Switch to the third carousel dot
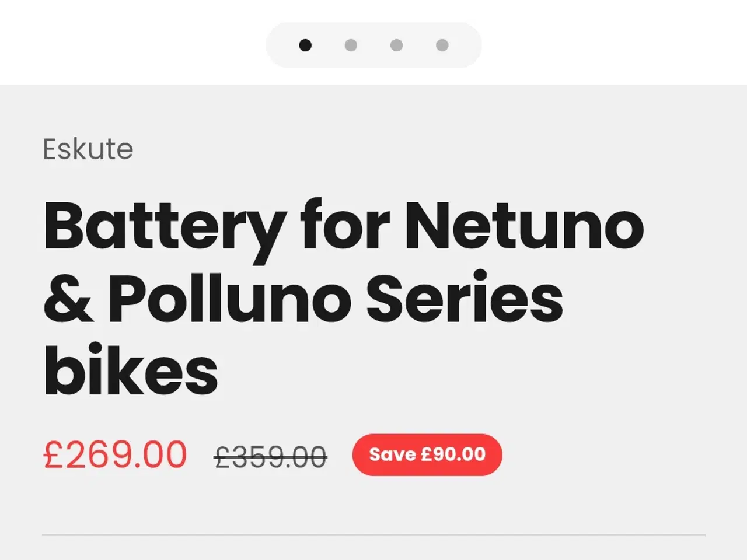Screen dimensions: 747x560 [x=397, y=45]
